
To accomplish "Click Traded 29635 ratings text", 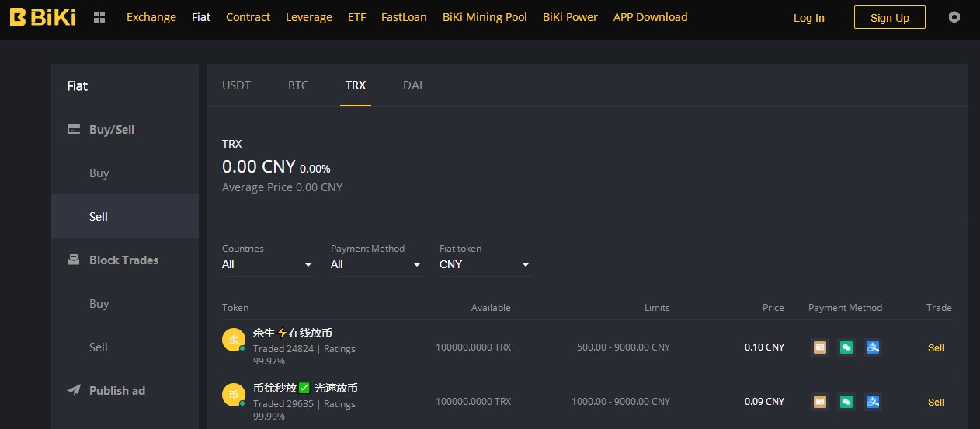I will (304, 410).
